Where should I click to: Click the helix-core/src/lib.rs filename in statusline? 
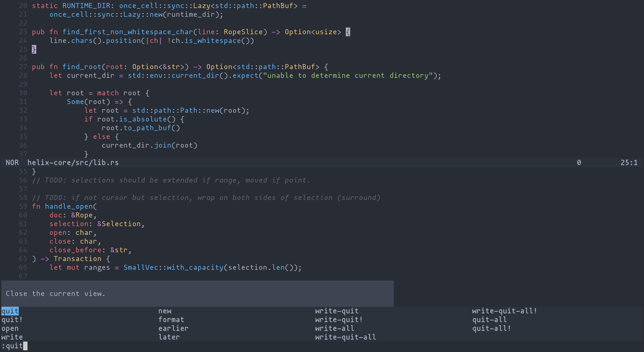tap(73, 162)
